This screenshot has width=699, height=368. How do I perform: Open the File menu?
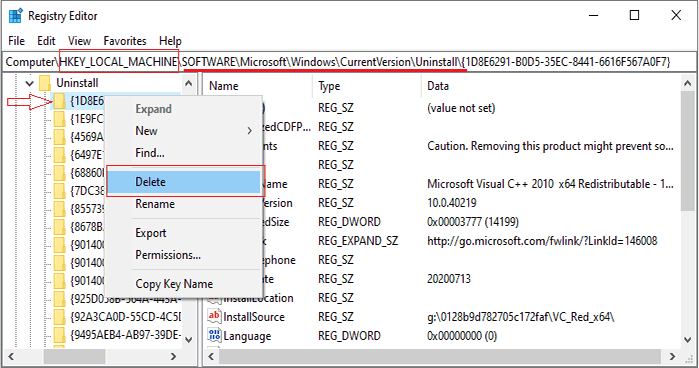pyautogui.click(x=16, y=41)
